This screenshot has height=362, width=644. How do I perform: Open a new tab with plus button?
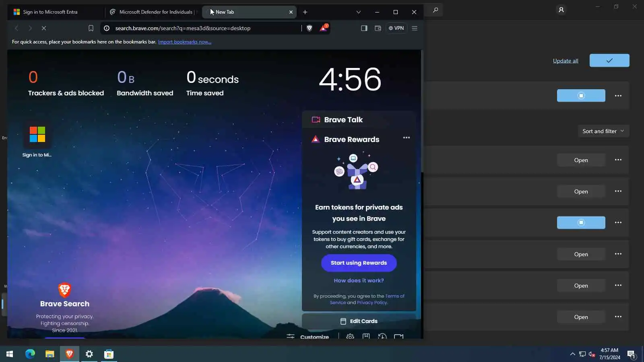[x=305, y=12]
